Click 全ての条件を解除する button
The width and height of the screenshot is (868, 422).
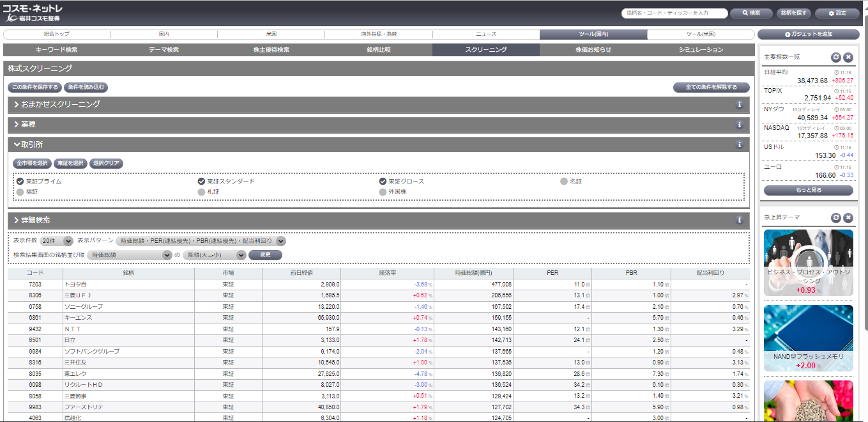712,88
